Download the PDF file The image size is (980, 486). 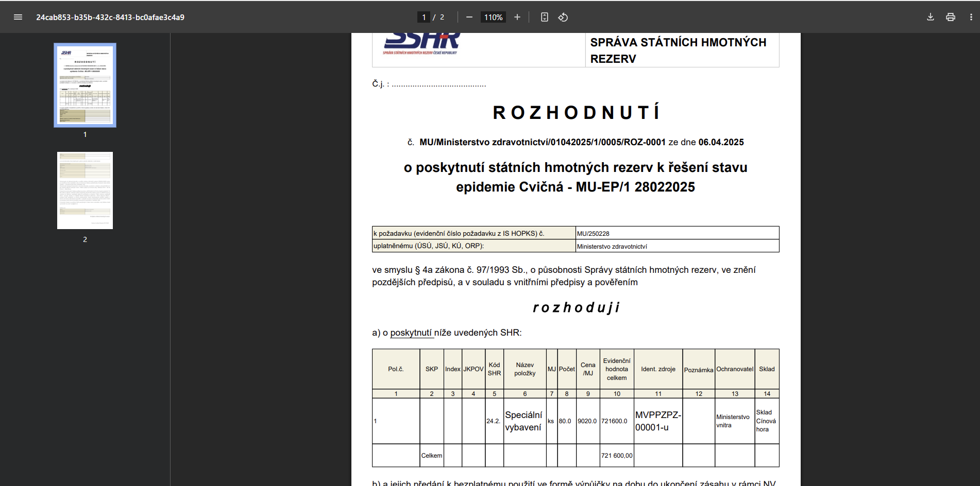931,17
